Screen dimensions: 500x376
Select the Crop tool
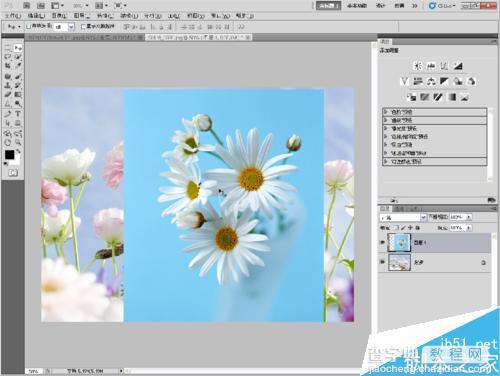8,66
